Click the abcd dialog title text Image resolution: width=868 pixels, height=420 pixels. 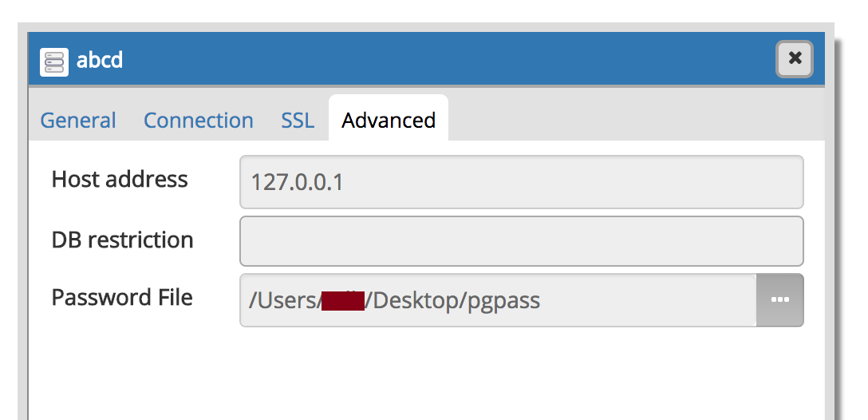[100, 60]
